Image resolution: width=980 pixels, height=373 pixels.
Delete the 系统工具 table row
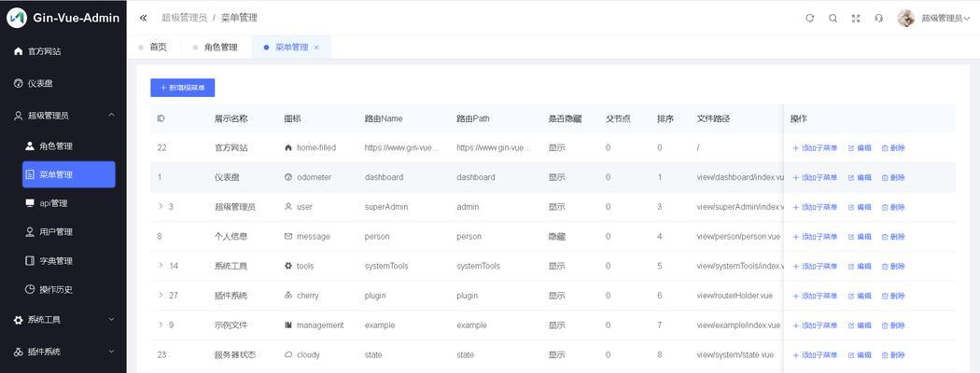[893, 266]
